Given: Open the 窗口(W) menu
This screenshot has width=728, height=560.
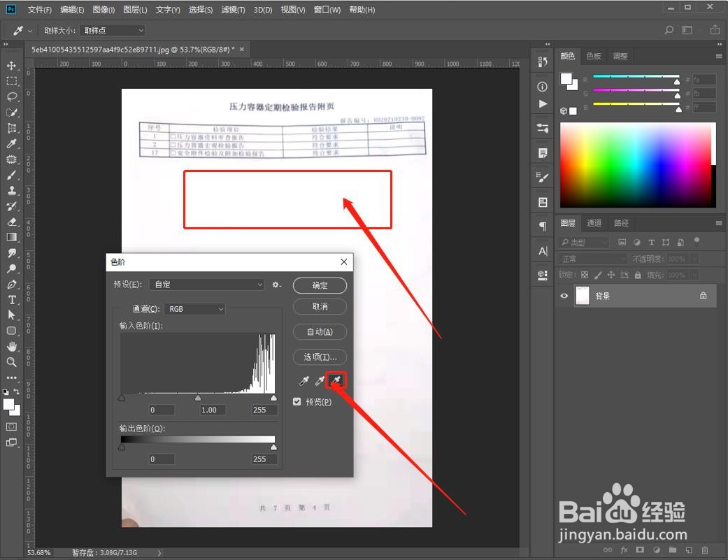Looking at the screenshot, I should point(327,10).
